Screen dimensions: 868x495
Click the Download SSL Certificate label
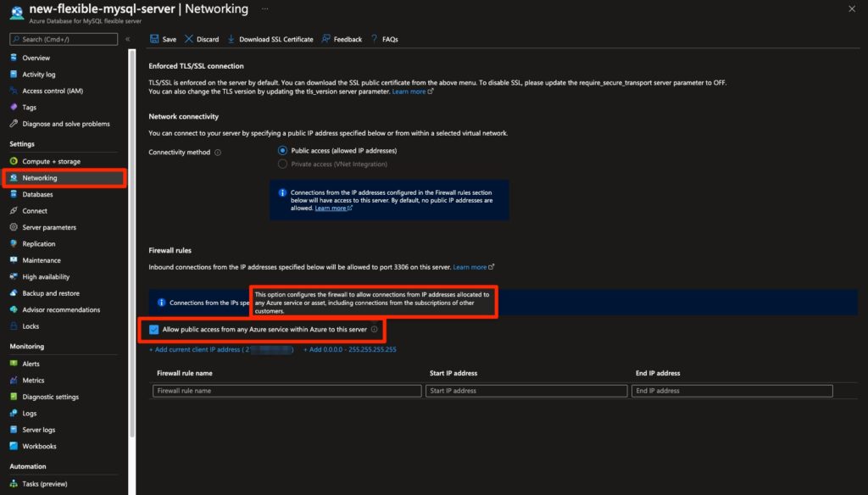(276, 39)
